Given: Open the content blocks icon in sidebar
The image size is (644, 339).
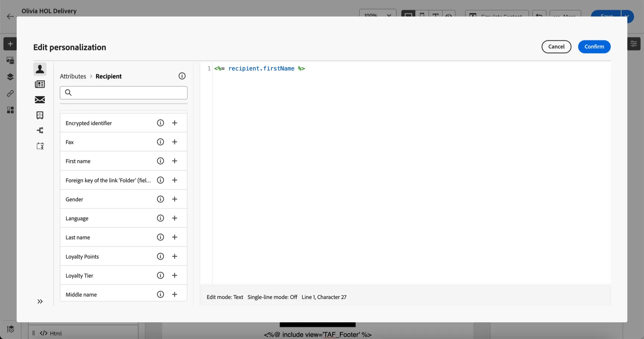Looking at the screenshot, I should [x=40, y=115].
